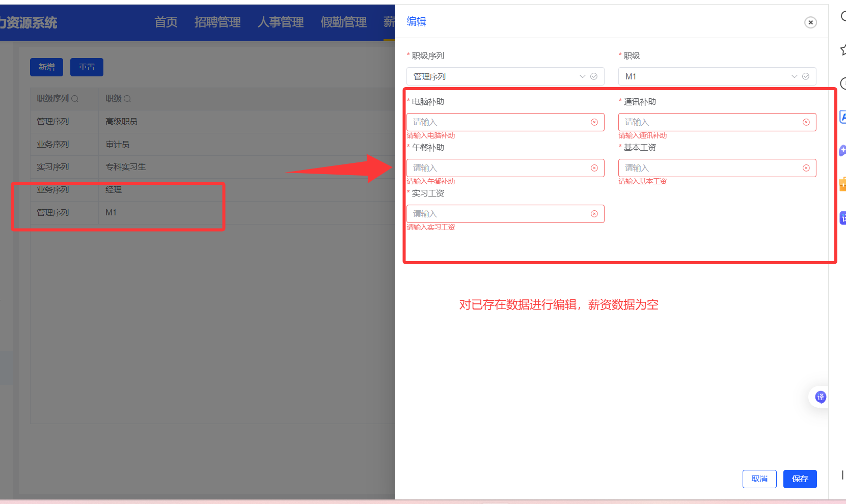Click the check-mark icon in the 管理序列 select box

[594, 76]
